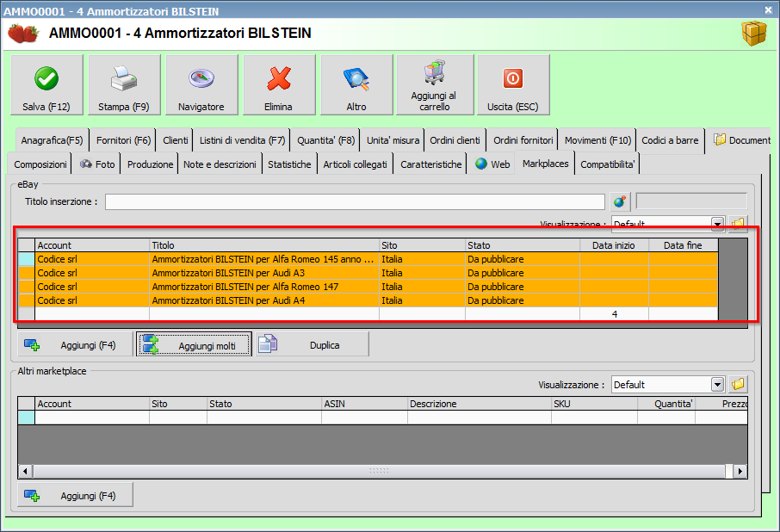Click the SKU column header

coord(594,404)
